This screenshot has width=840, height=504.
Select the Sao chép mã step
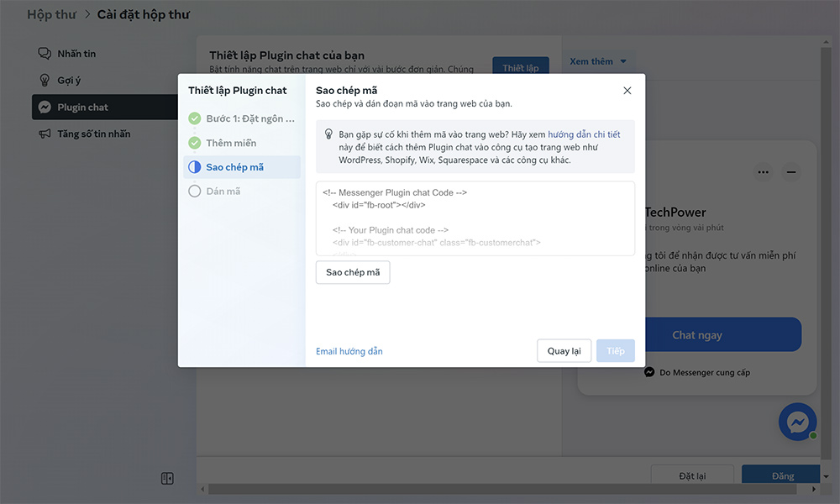[x=234, y=167]
